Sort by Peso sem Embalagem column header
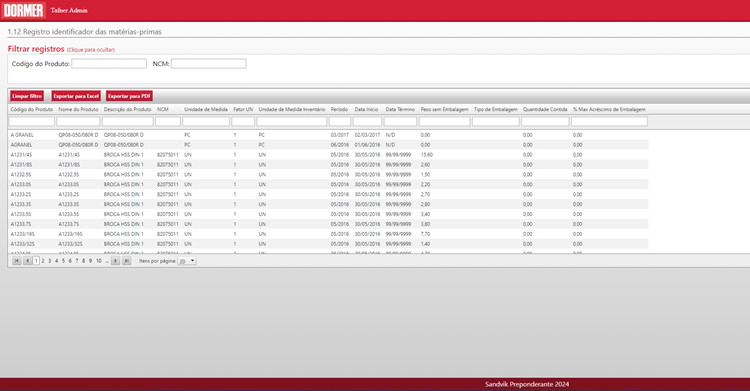Screen dimensions: 750x391 (x=444, y=110)
